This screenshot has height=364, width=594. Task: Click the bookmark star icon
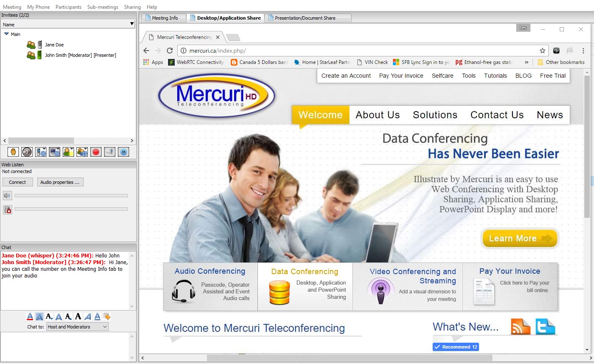pyautogui.click(x=543, y=51)
